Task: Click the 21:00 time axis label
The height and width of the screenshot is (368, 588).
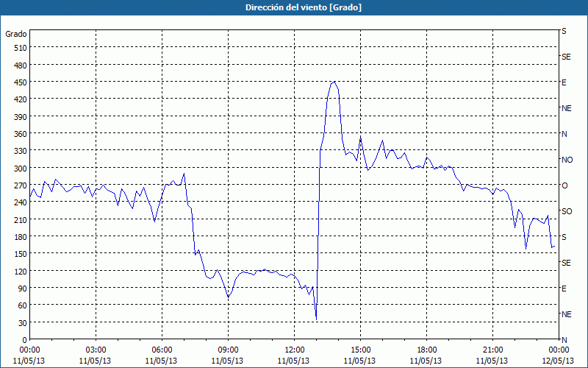Action: coord(492,350)
